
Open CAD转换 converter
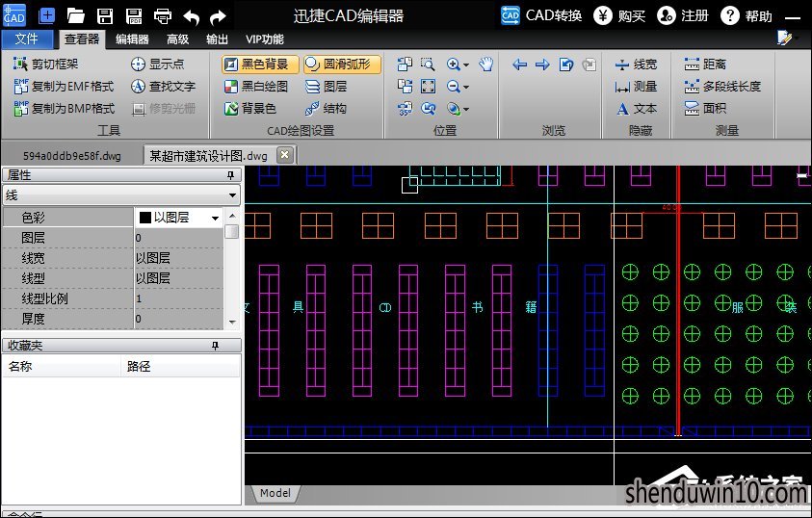tap(541, 15)
